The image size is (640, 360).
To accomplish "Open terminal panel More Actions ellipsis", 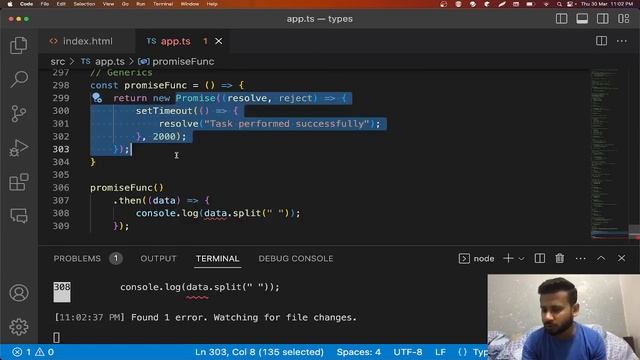I will (x=580, y=258).
